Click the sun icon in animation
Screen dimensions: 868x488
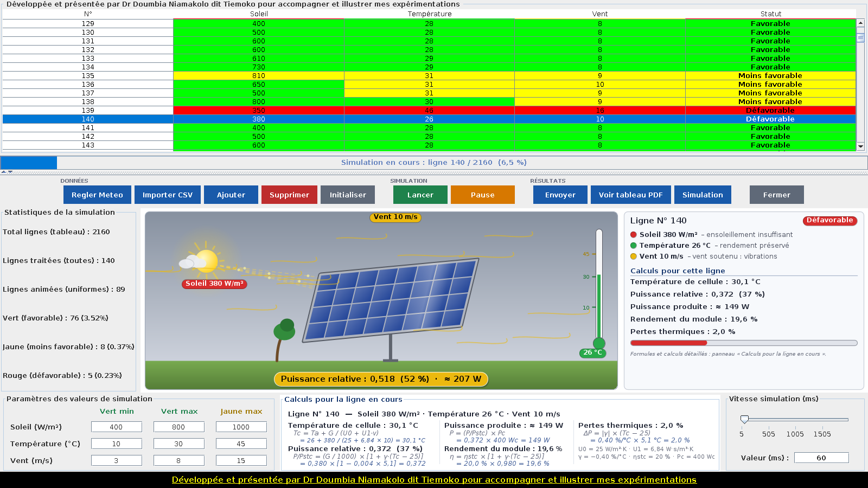click(205, 261)
